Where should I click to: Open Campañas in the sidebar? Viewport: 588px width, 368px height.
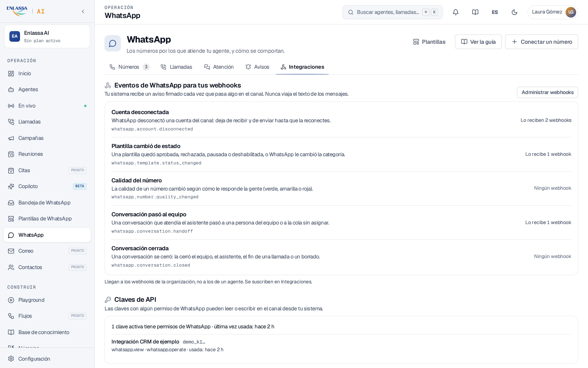[x=47, y=138]
